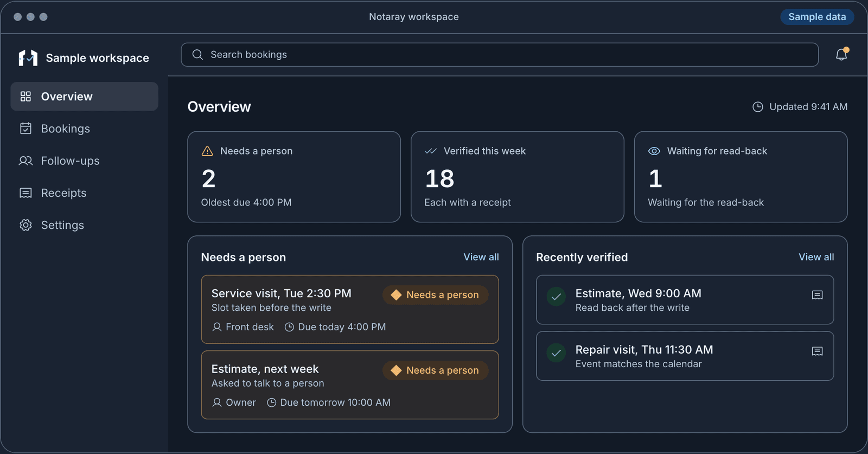
Task: Open the Estimate, next week title
Action: click(265, 369)
